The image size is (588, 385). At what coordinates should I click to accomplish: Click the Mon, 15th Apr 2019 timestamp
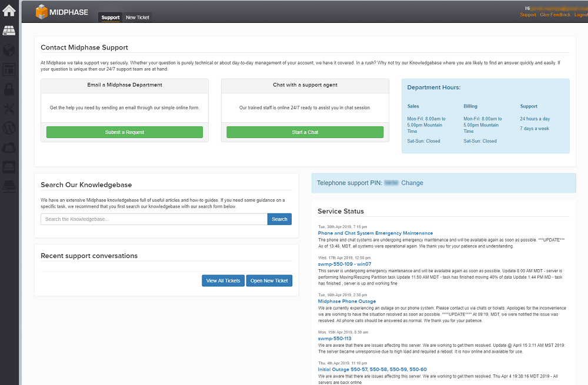click(343, 332)
